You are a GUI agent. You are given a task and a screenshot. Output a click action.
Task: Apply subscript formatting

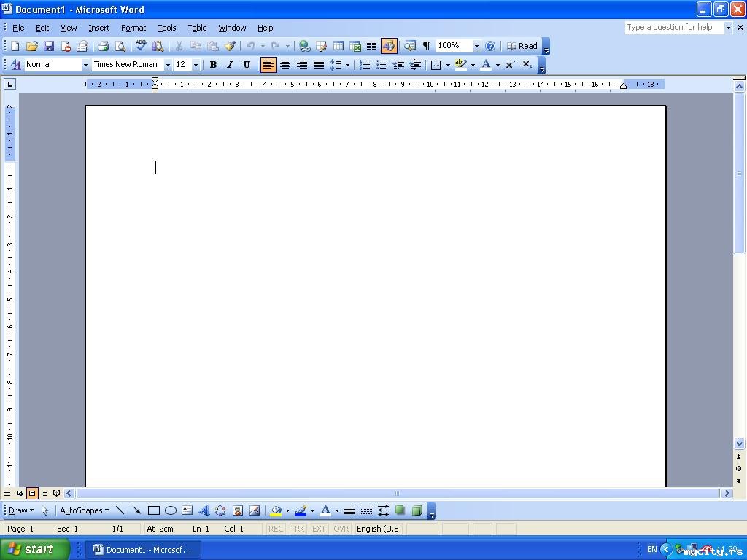click(x=527, y=65)
